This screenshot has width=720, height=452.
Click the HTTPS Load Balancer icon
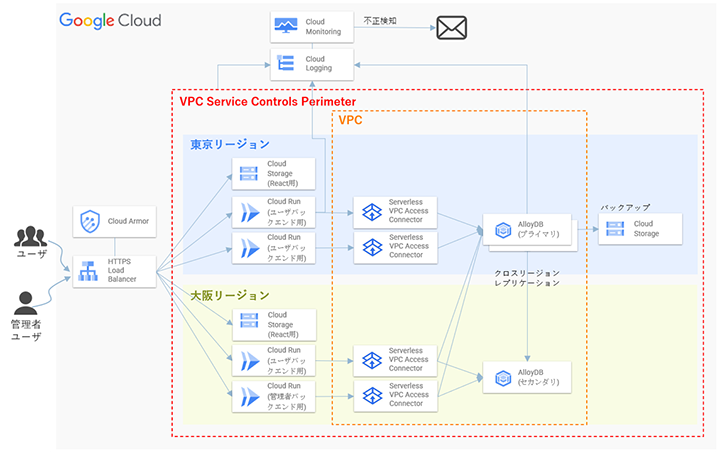88,271
